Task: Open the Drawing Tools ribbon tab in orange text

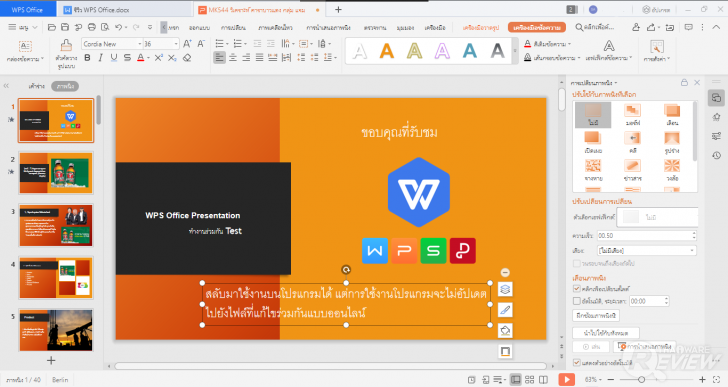Action: pyautogui.click(x=481, y=27)
